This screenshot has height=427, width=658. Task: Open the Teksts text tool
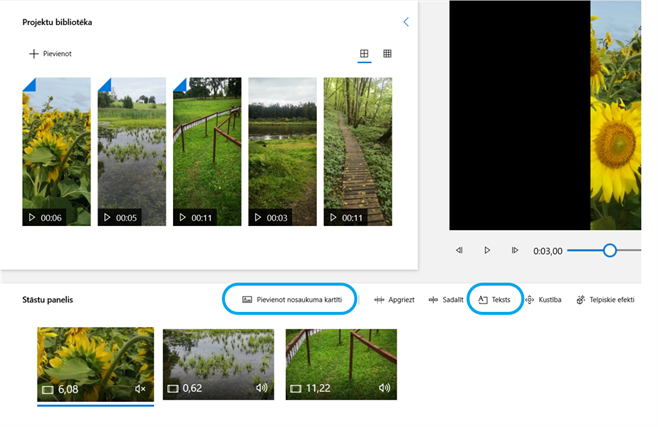coord(495,299)
